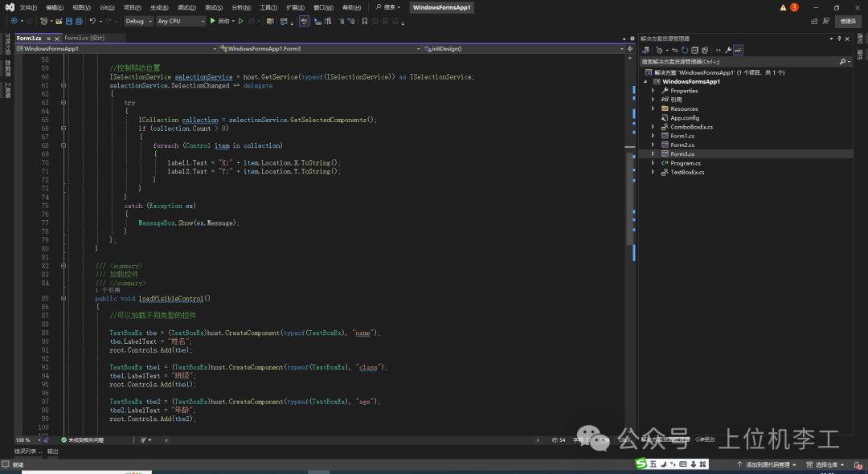Click the 管理员 button at top right

[848, 21]
